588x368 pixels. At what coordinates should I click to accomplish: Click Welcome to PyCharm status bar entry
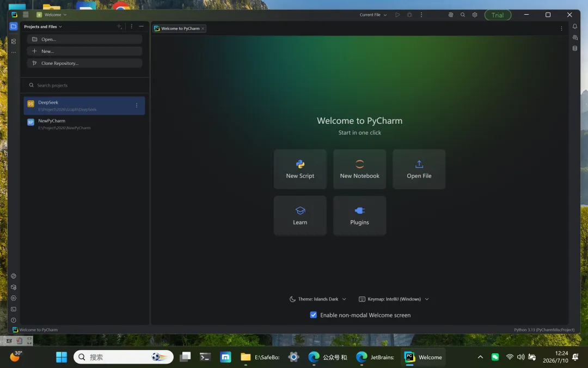(x=35, y=330)
